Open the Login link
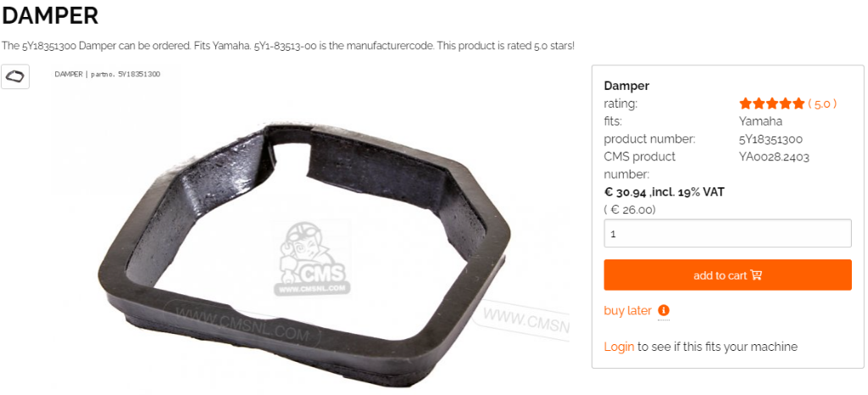 619,347
